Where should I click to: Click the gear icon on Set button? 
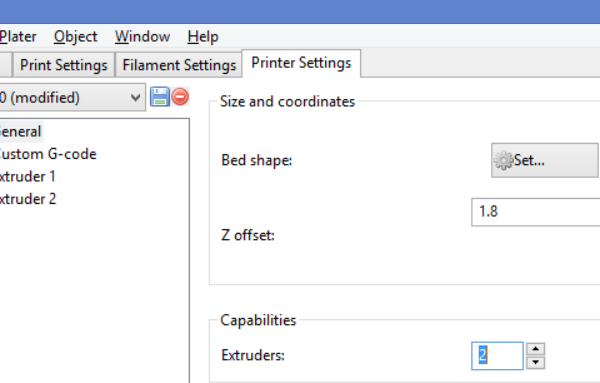point(504,160)
